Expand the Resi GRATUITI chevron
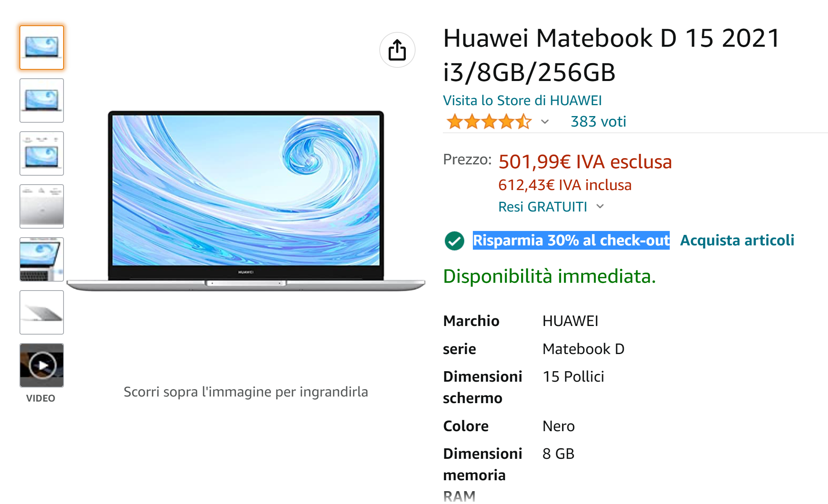The image size is (828, 504). (x=600, y=206)
